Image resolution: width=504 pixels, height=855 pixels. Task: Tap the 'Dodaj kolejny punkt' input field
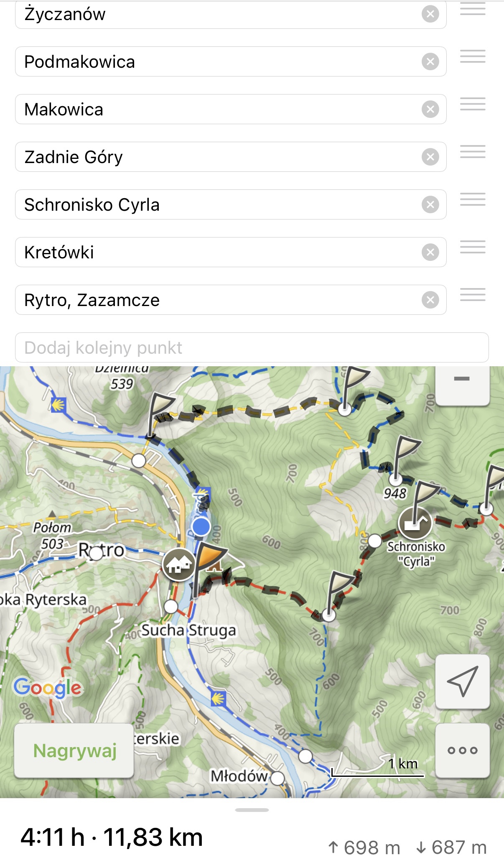point(252,347)
